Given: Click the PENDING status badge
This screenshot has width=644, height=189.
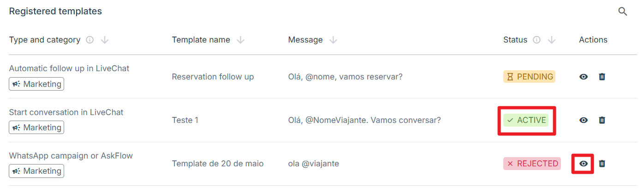Looking at the screenshot, I should [529, 77].
